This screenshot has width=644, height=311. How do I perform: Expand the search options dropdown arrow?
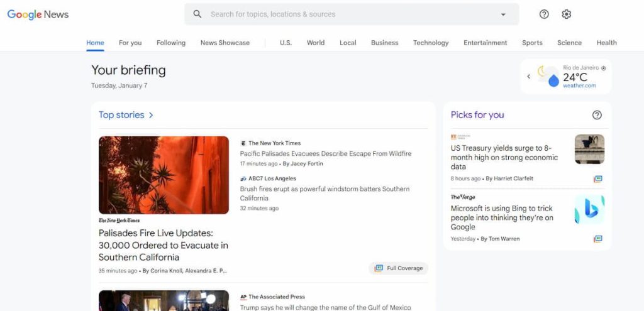503,14
